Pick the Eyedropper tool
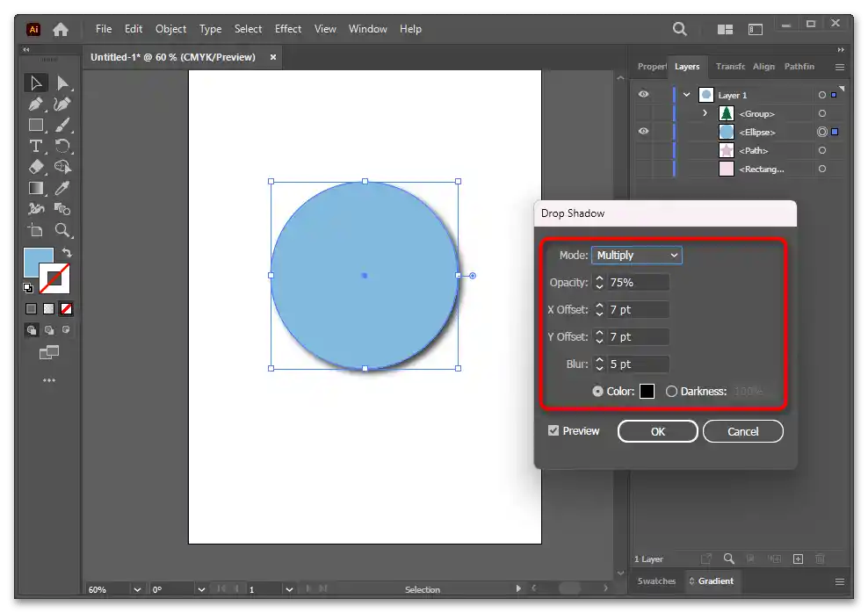This screenshot has width=868, height=613. coord(62,188)
